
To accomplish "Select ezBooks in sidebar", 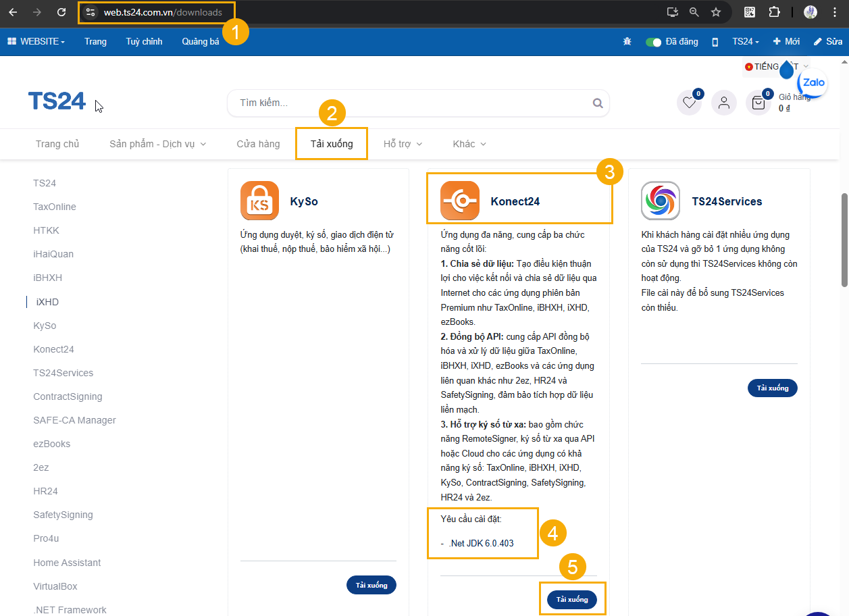I will tap(52, 444).
